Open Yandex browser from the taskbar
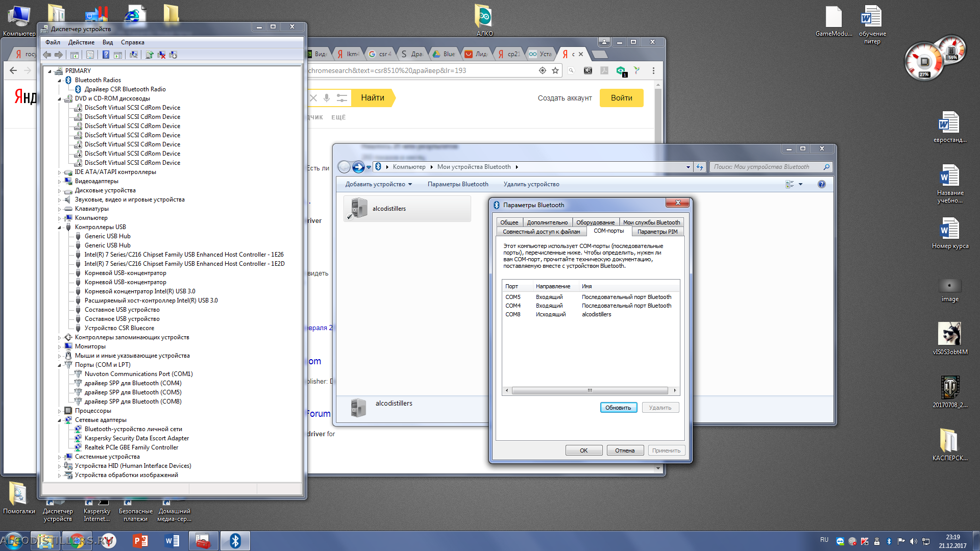980x551 pixels. (108, 541)
